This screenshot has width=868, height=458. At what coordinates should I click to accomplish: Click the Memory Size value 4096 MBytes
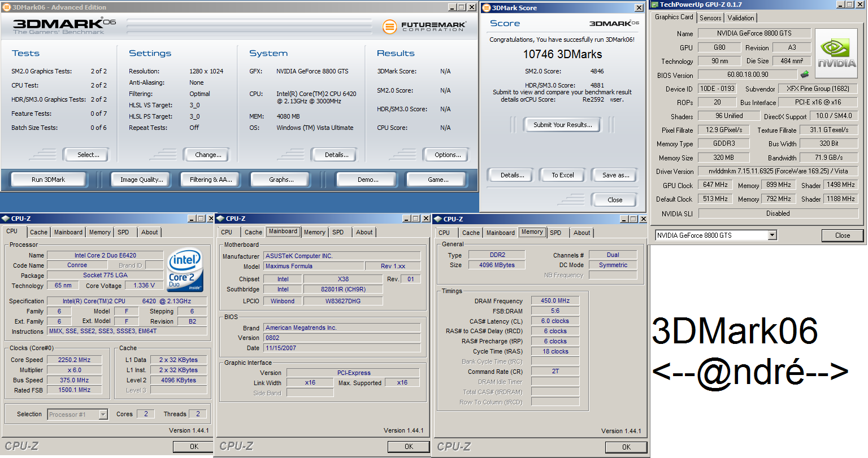(x=497, y=265)
